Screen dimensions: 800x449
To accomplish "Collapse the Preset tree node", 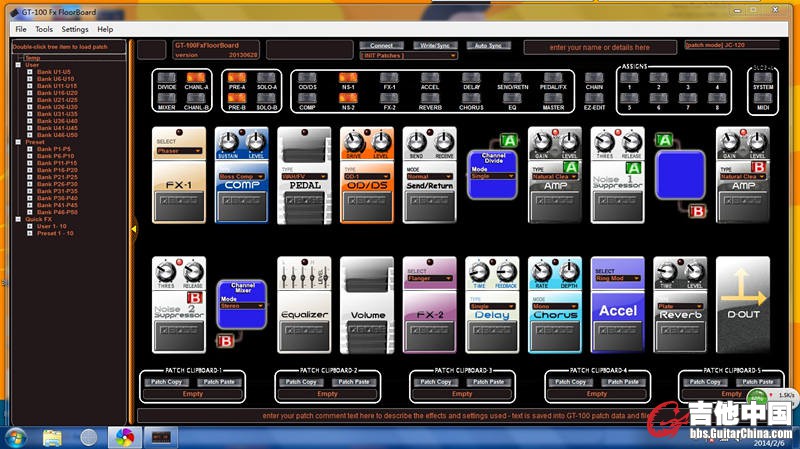I will tap(18, 142).
